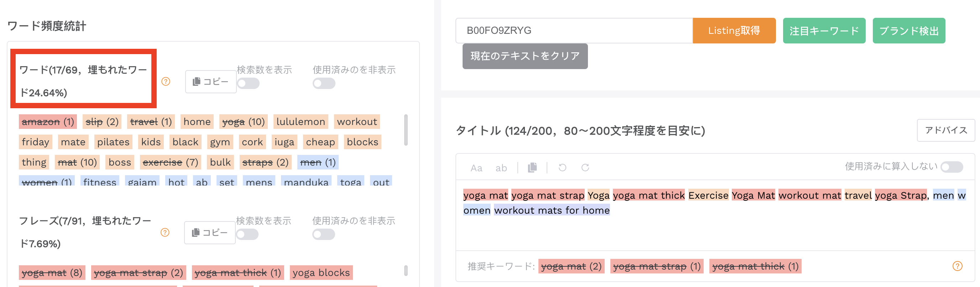
Task: Open help icon in the recommended keywords row
Action: [x=957, y=266]
